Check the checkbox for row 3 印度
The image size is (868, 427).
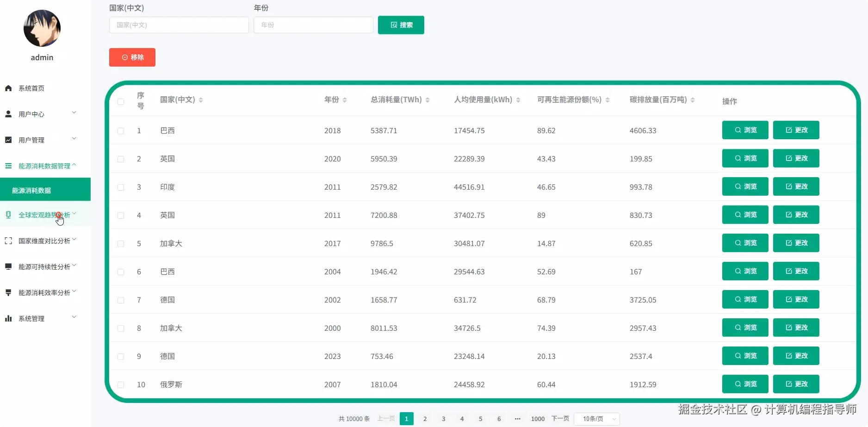coord(121,187)
